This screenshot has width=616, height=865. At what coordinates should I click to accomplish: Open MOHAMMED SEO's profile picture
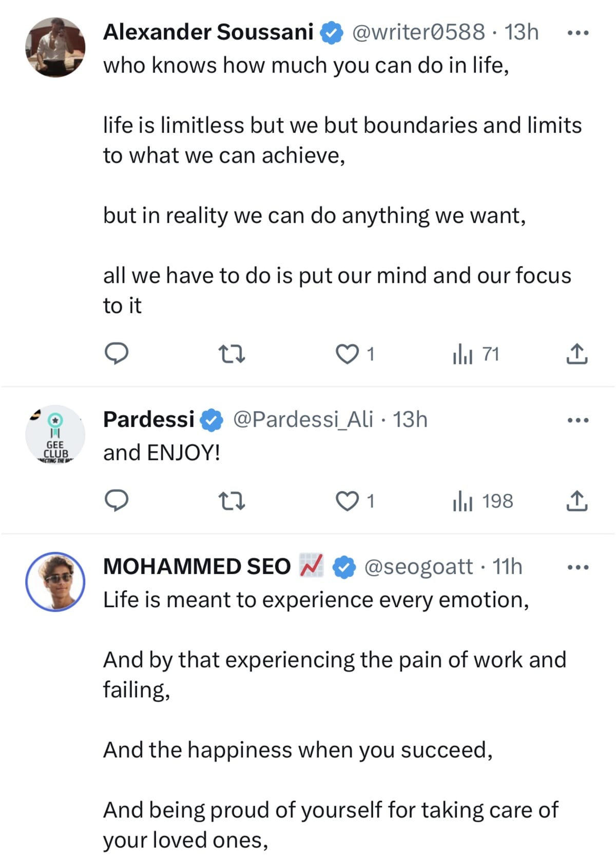click(55, 582)
